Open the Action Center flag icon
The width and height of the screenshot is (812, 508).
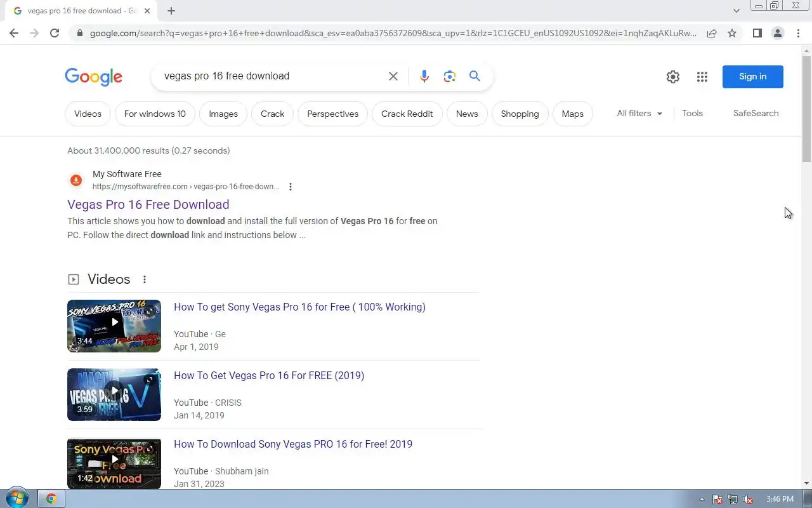tap(717, 499)
